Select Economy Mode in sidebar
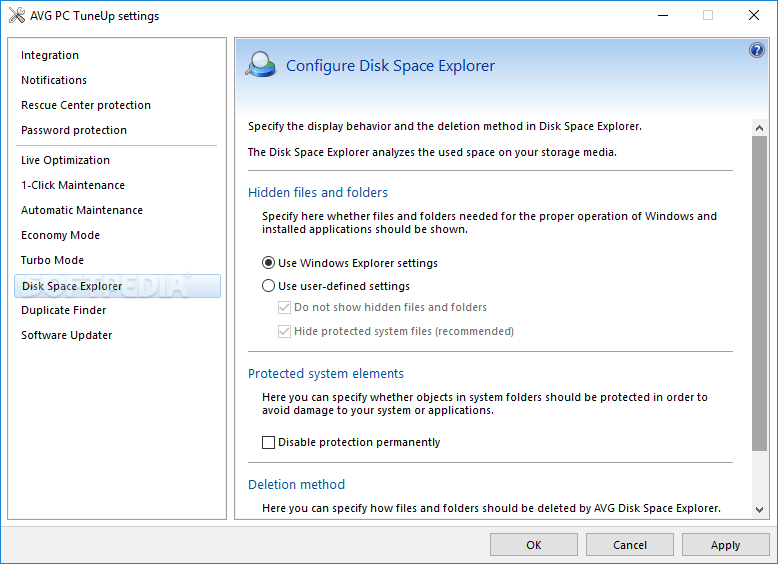This screenshot has width=778, height=564. (x=60, y=235)
